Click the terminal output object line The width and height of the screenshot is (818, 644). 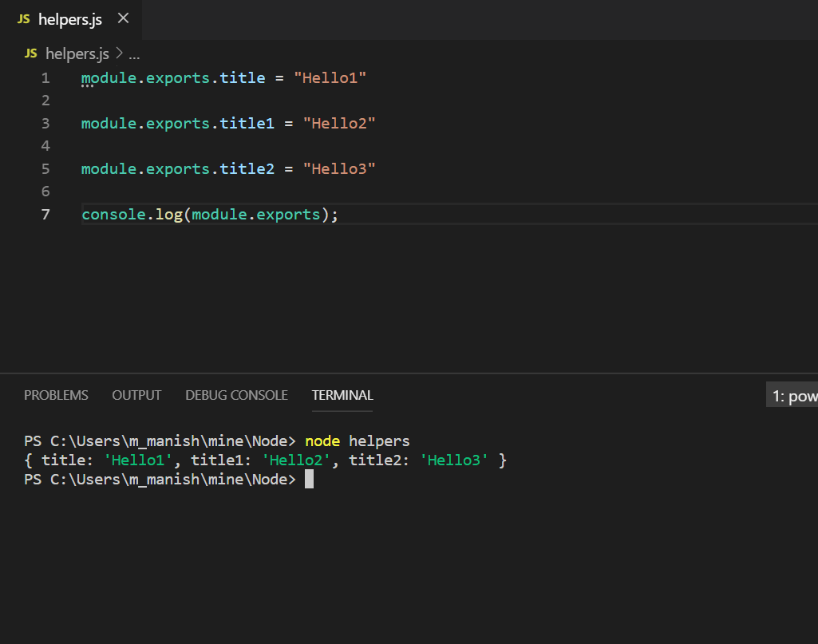coord(265,460)
